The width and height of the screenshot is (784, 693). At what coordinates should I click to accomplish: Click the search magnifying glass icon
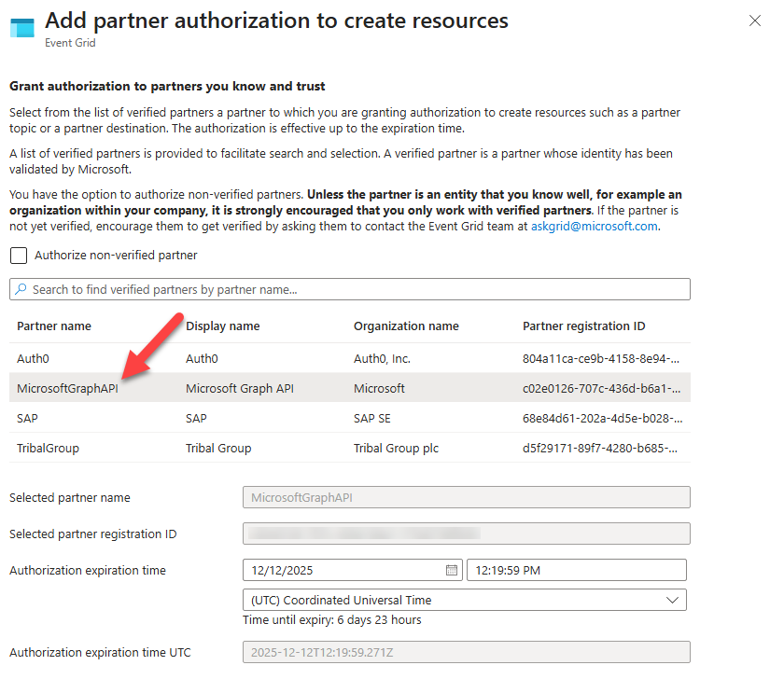(21, 288)
